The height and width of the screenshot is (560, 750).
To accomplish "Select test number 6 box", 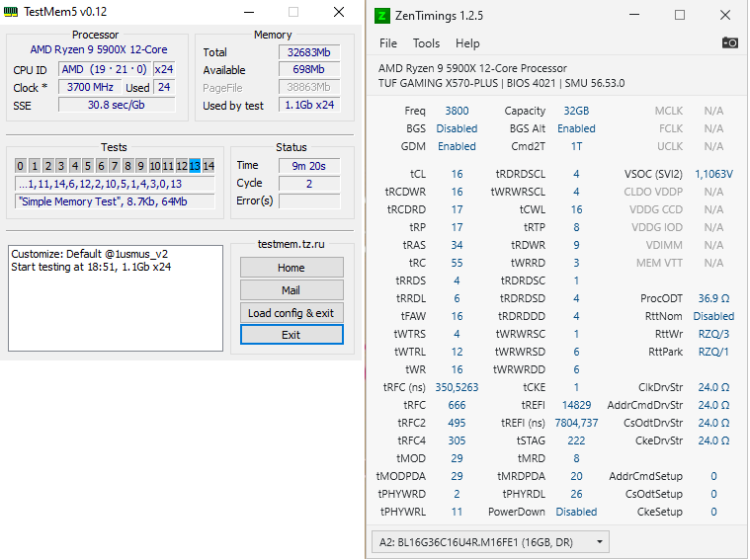I will (x=101, y=166).
